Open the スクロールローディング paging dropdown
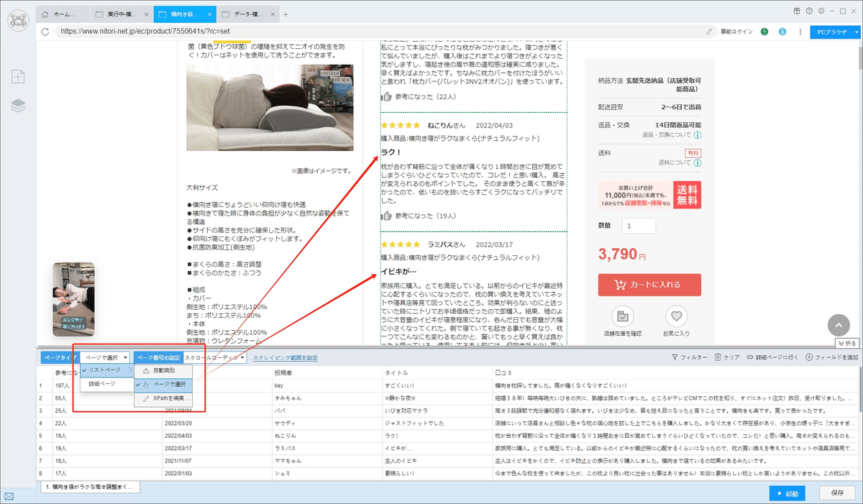Viewport: 863px width, 504px height. click(215, 357)
